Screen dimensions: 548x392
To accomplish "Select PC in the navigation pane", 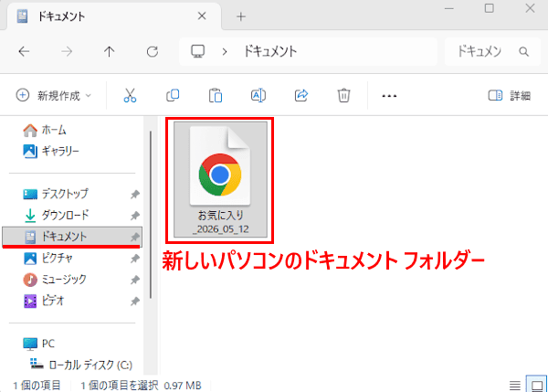I will pos(39,344).
